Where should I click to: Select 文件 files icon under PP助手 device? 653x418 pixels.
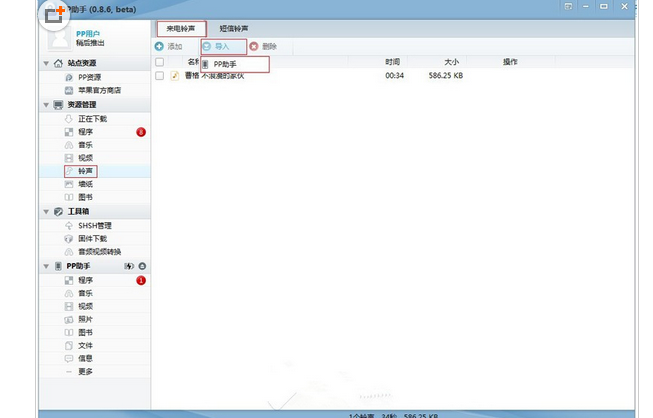click(69, 346)
